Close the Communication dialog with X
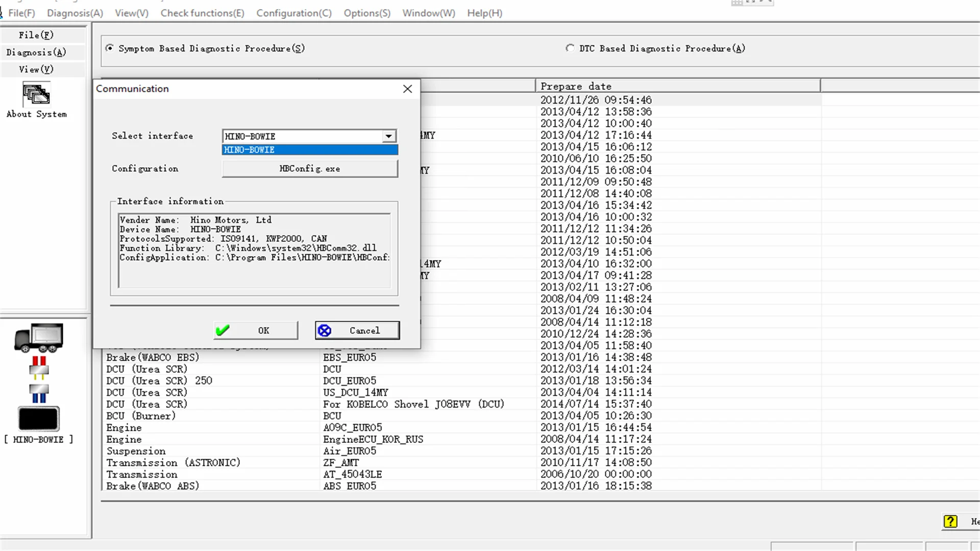The height and width of the screenshot is (551, 980). [407, 89]
